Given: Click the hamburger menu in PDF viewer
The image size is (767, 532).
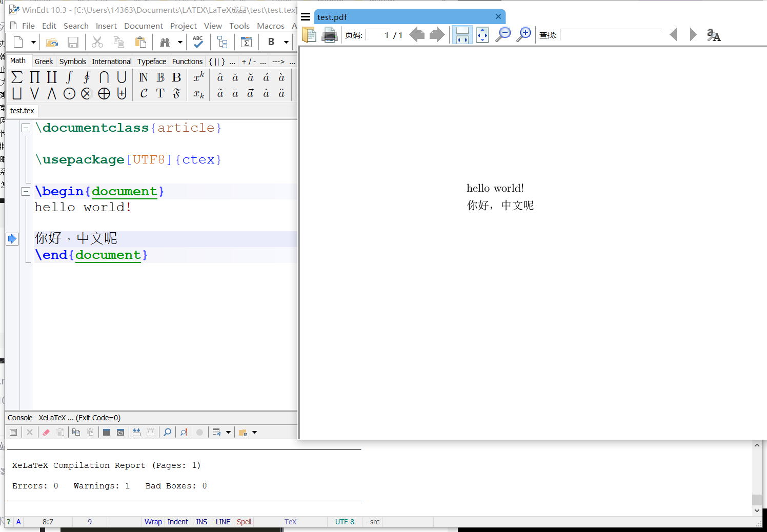Looking at the screenshot, I should (306, 17).
